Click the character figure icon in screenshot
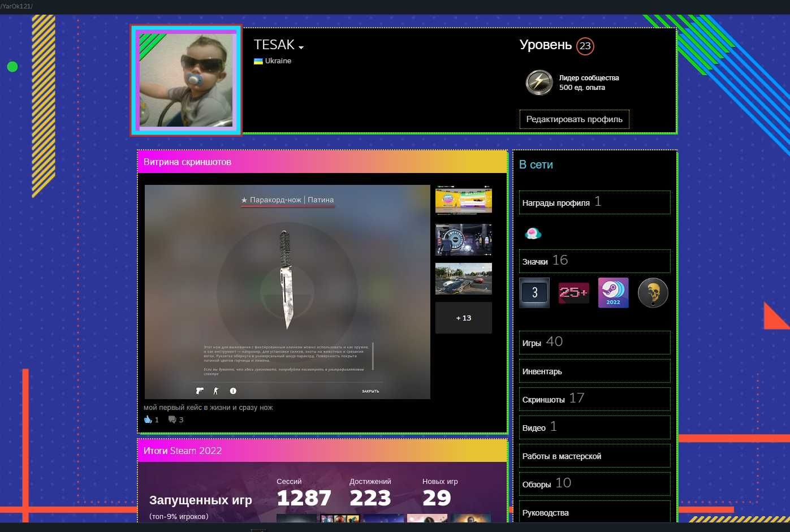 [215, 391]
